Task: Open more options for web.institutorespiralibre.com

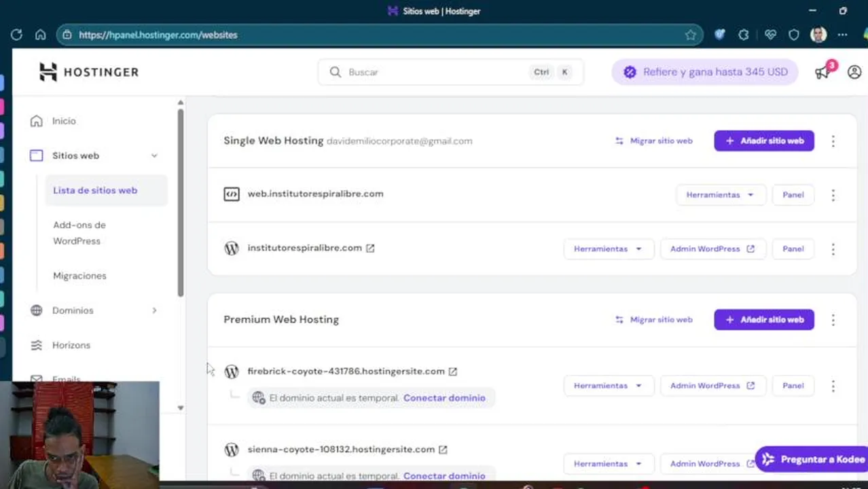Action: click(833, 195)
